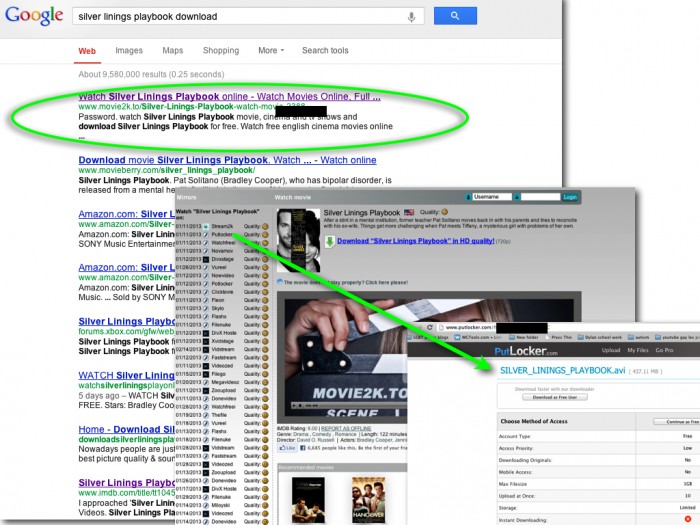Click the Login button on Movie2k
700x525 pixels.
[570, 197]
